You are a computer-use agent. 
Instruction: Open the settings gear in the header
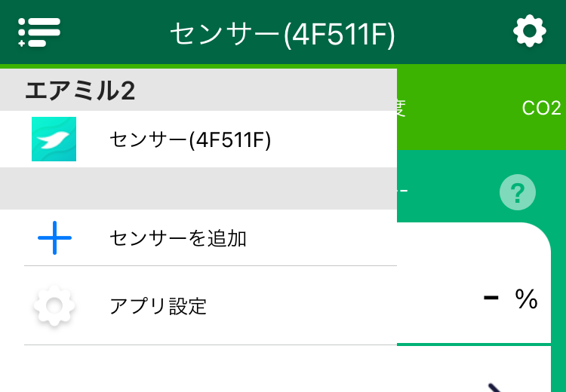pyautogui.click(x=529, y=32)
